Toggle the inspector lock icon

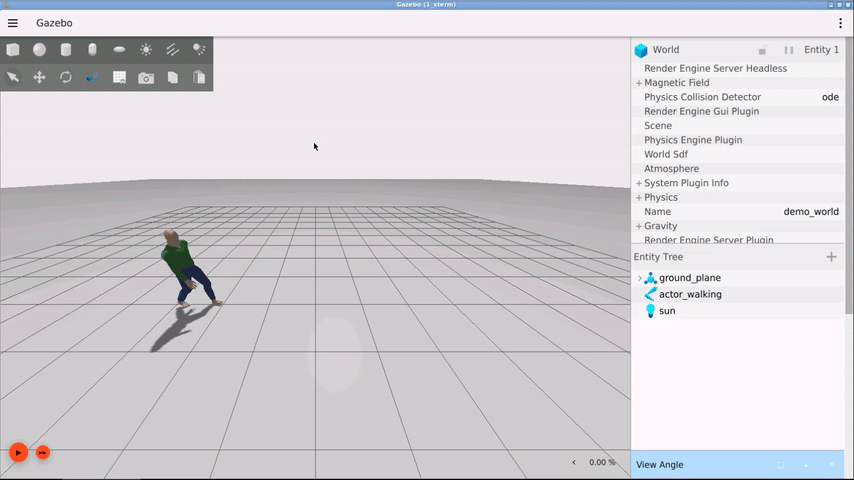tap(762, 50)
